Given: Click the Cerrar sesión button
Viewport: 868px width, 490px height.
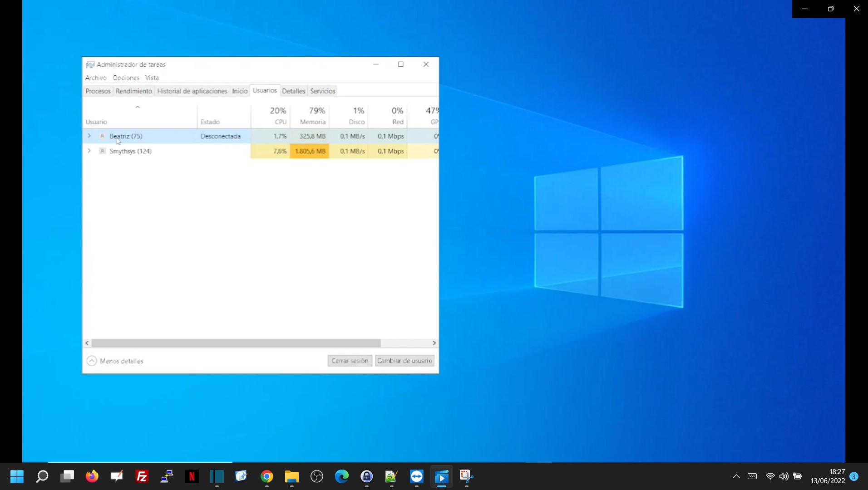Looking at the screenshot, I should click(x=350, y=361).
